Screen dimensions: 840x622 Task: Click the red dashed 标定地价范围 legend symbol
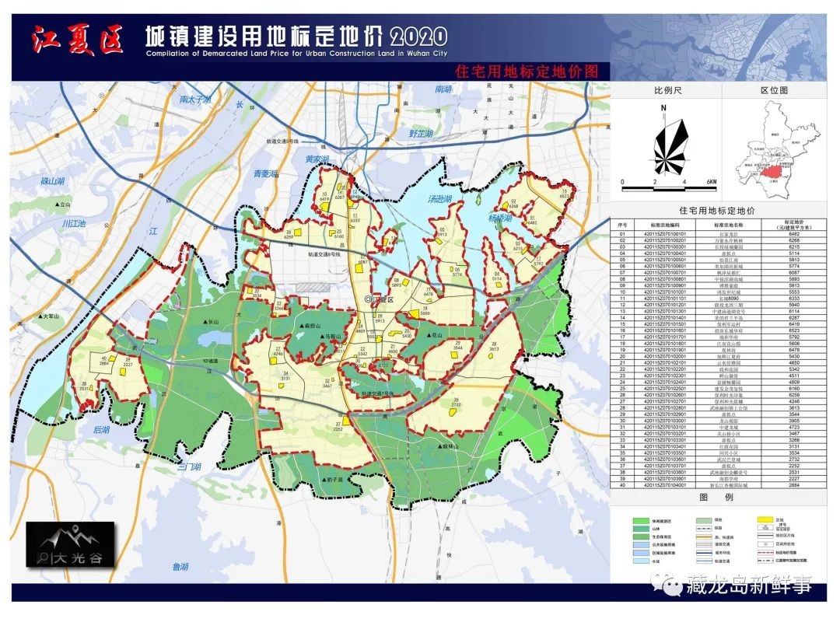[765, 552]
